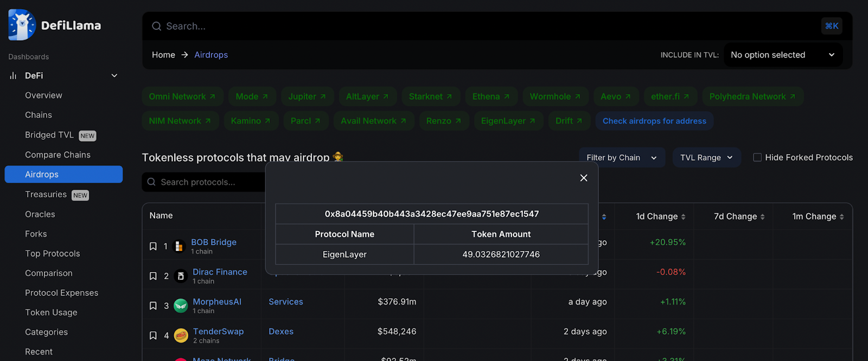Open the Jupiter airdrop chip

coord(307,96)
